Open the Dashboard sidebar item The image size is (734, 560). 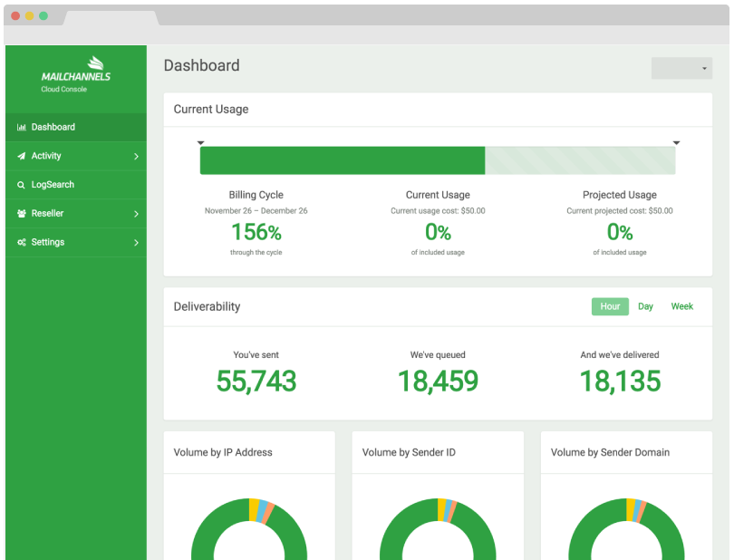pyautogui.click(x=76, y=128)
